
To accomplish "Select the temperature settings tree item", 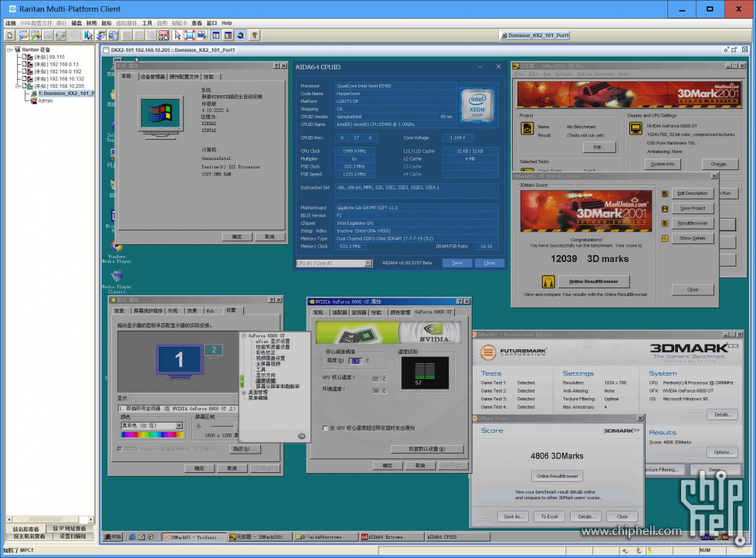I will pos(266,381).
